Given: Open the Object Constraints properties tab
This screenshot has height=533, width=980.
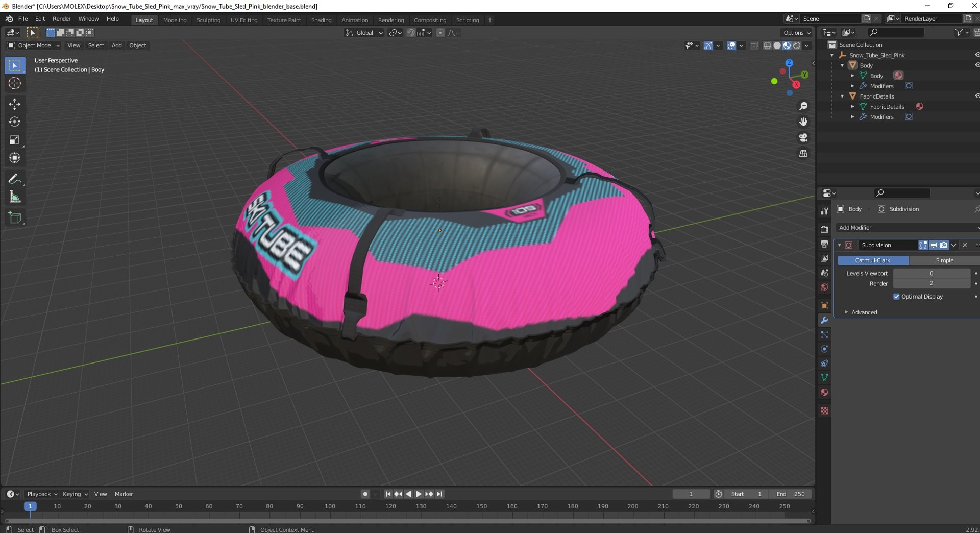Looking at the screenshot, I should coord(824,364).
